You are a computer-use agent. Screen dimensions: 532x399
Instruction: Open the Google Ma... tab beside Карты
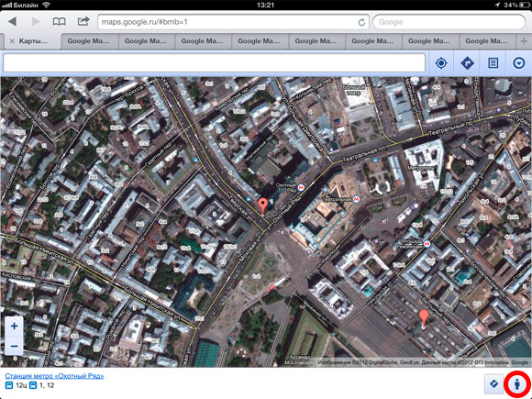(89, 41)
